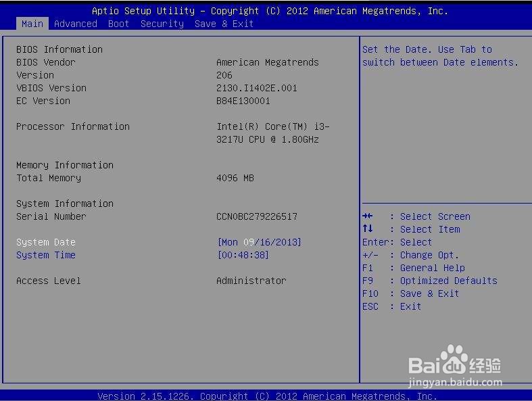The image size is (532, 401).
Task: Click the Memory Information heading
Action: coord(64,166)
